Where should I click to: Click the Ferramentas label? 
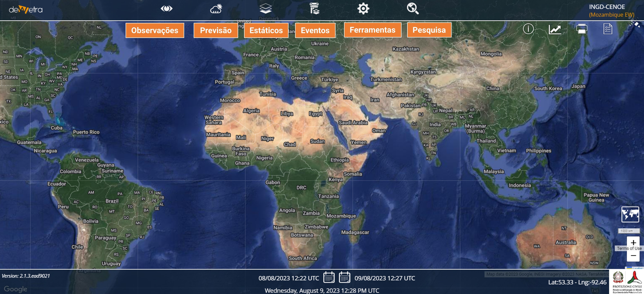click(373, 30)
